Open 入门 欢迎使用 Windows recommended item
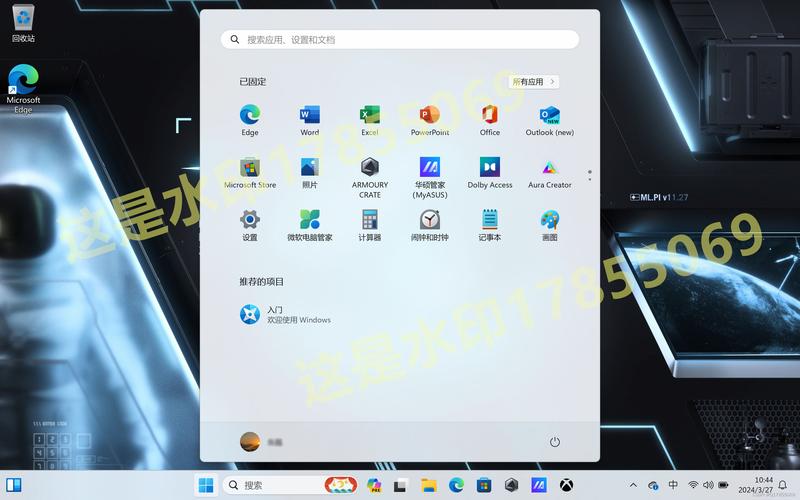 pos(286,315)
